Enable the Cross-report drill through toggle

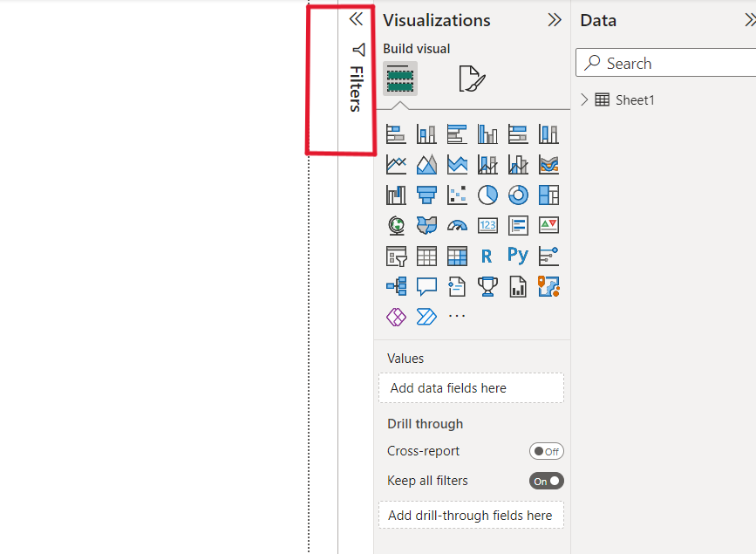(x=547, y=451)
